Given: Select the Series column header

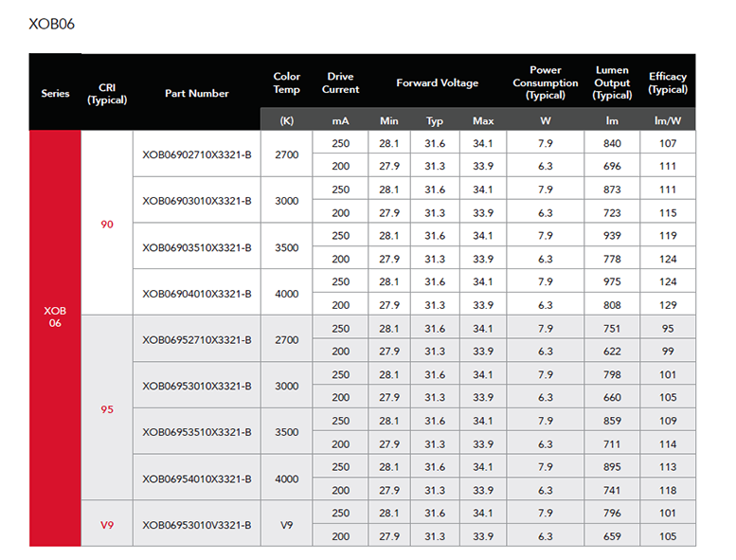Looking at the screenshot, I should click(55, 94).
